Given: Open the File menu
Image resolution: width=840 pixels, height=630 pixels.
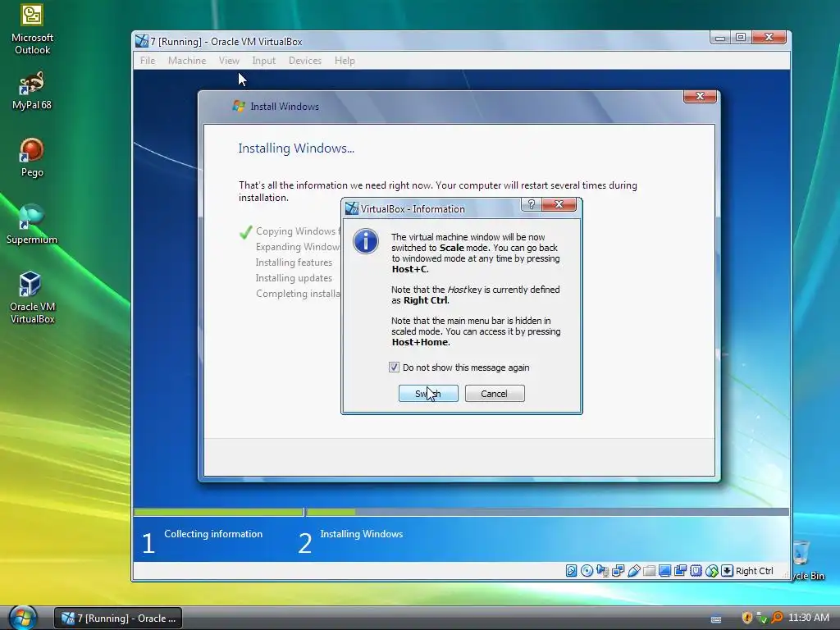Looking at the screenshot, I should (148, 61).
